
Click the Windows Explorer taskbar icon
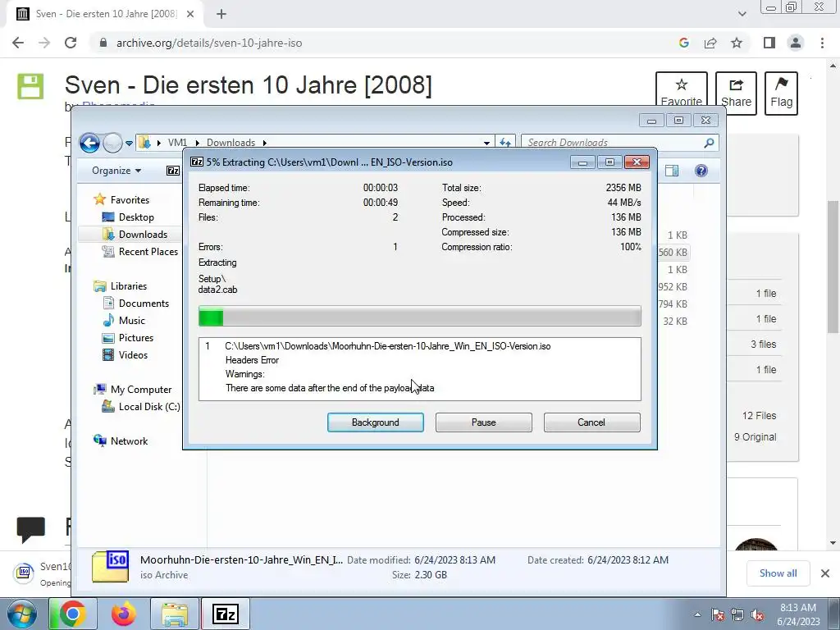coord(175,614)
